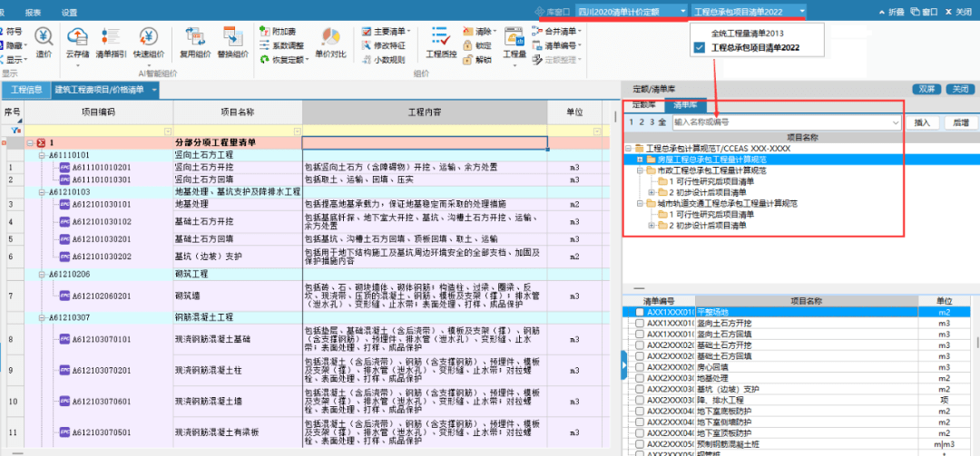This screenshot has width=980, height=456.
Task: Check the box for 预制钢筋混凝土桩 row
Action: 640,444
